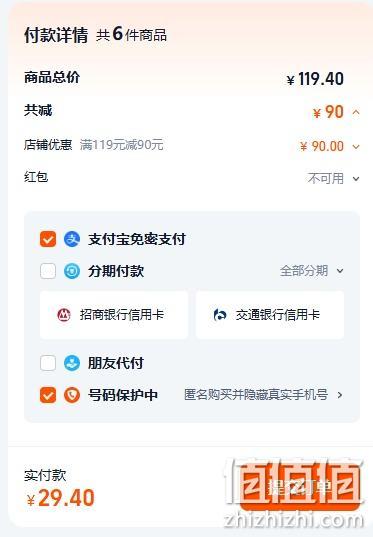Collapse the 共减 ¥90 discount breakdown
The height and width of the screenshot is (537, 373).
356,112
